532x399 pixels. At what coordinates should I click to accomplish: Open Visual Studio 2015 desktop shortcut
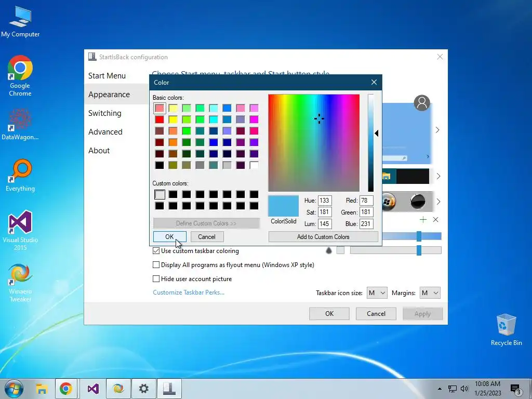click(x=20, y=231)
